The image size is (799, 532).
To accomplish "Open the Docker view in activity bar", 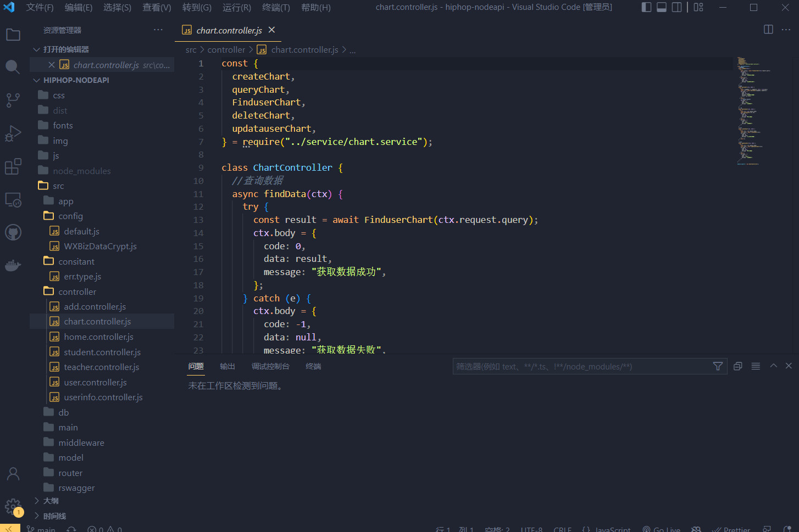I will (13, 266).
